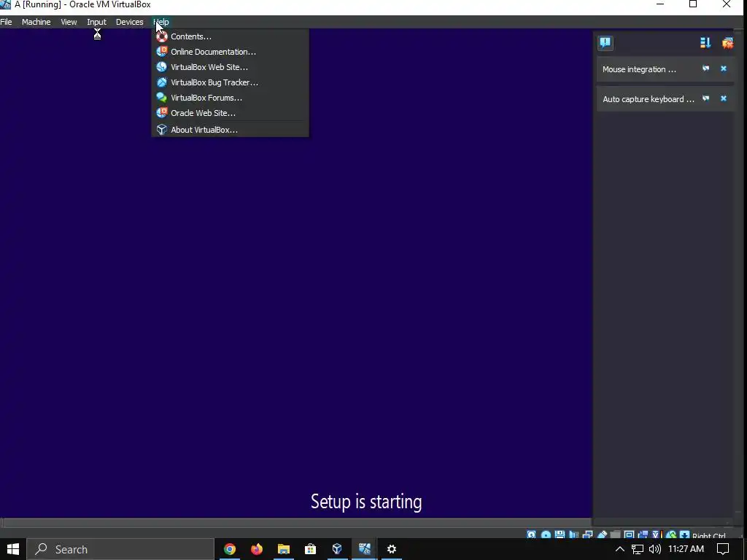Click the network adapters status icon

(587, 534)
